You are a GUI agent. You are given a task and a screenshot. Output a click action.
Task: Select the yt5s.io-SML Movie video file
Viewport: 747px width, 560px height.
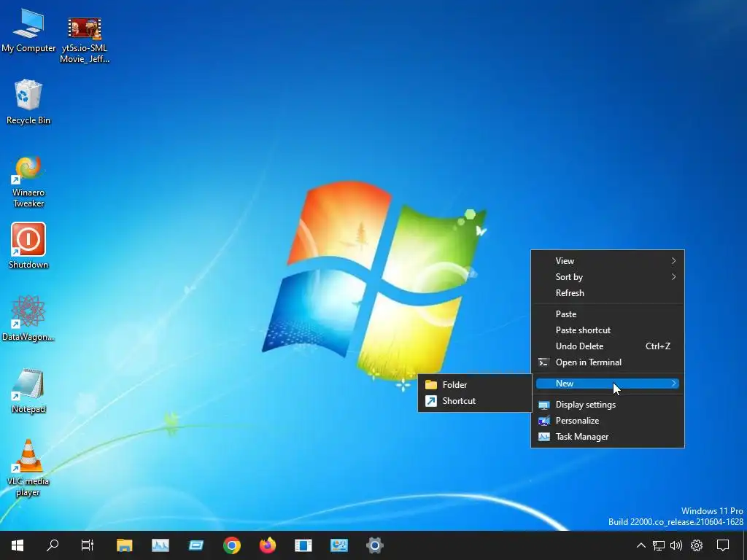[85, 38]
